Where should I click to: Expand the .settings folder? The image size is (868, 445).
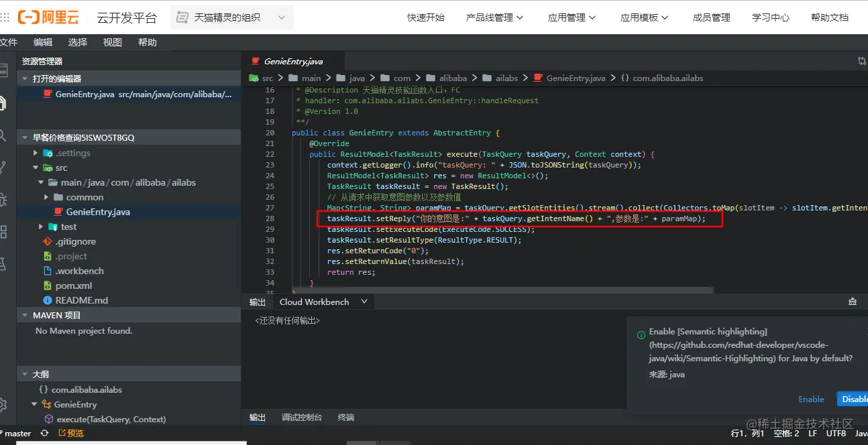pyautogui.click(x=36, y=153)
